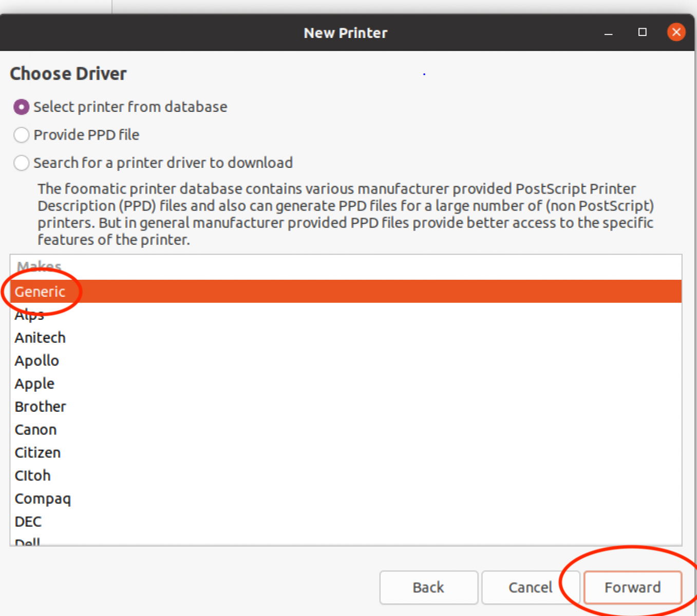Pick Citizen in the makes list
The height and width of the screenshot is (616, 697).
[37, 453]
